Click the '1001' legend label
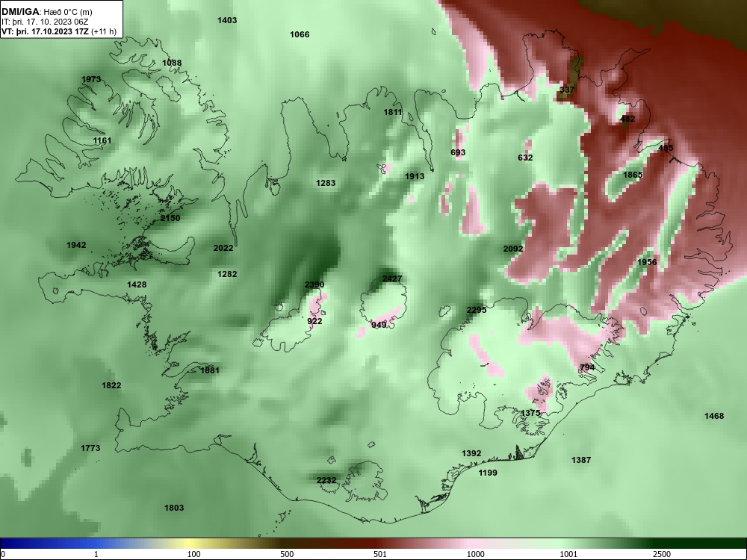Screen dimensions: 747x560 tap(568, 554)
